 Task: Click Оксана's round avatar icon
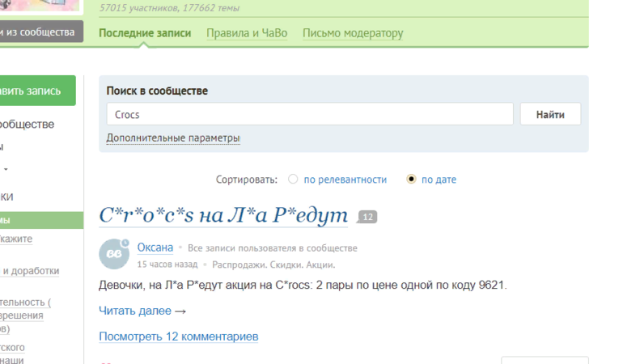[113, 254]
